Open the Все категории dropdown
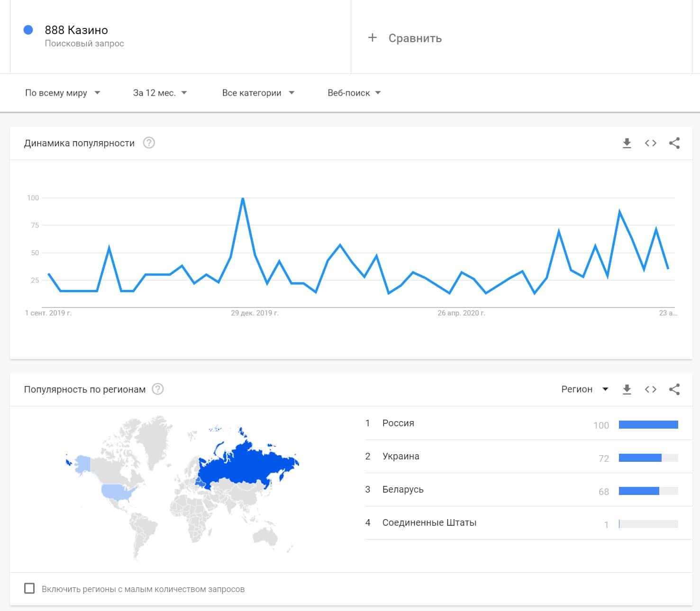Screen dimensions: 700x611 (258, 93)
